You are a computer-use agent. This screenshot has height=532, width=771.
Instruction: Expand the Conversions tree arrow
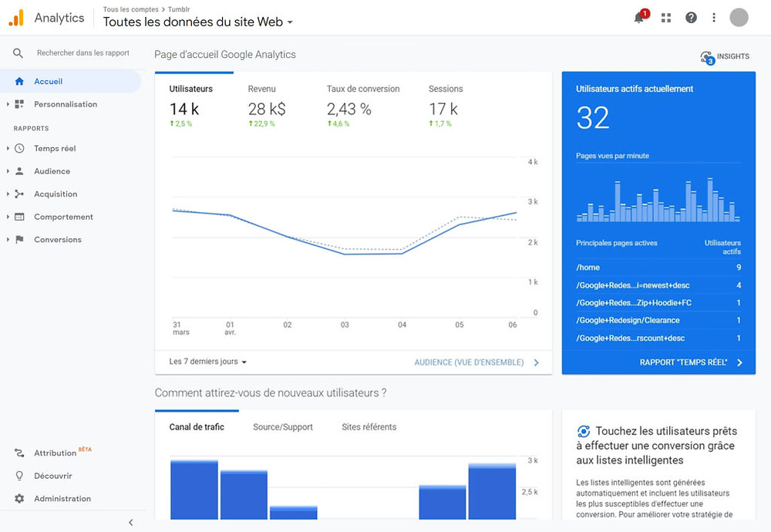click(x=8, y=240)
